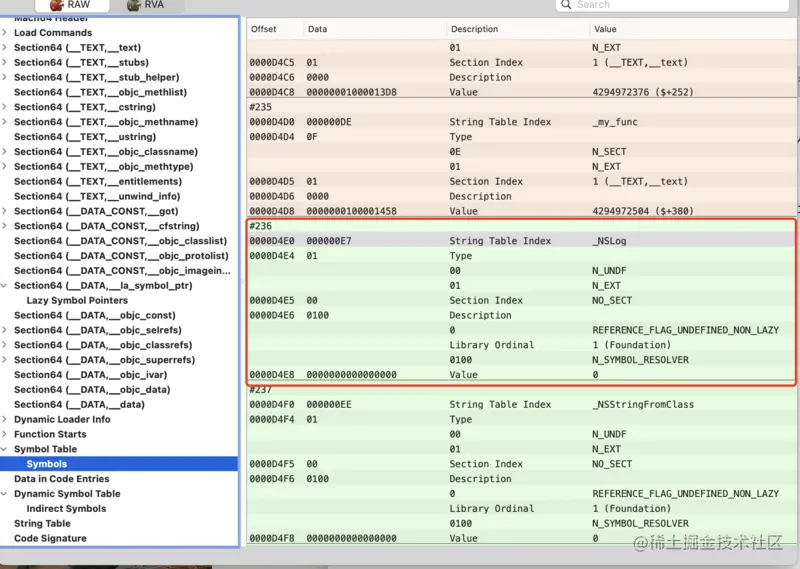Expand the Dynamic Loader Info node
This screenshot has width=800, height=569.
point(5,419)
